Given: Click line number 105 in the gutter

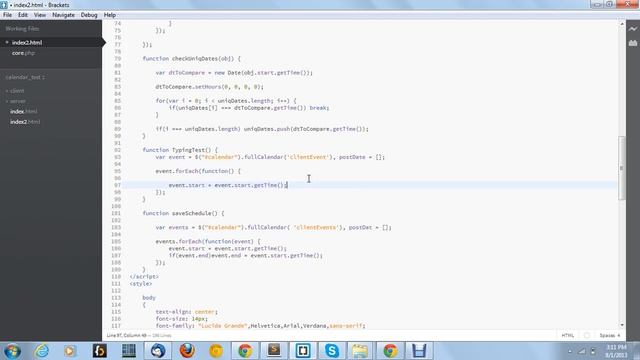Looking at the screenshot, I should pyautogui.click(x=116, y=241).
